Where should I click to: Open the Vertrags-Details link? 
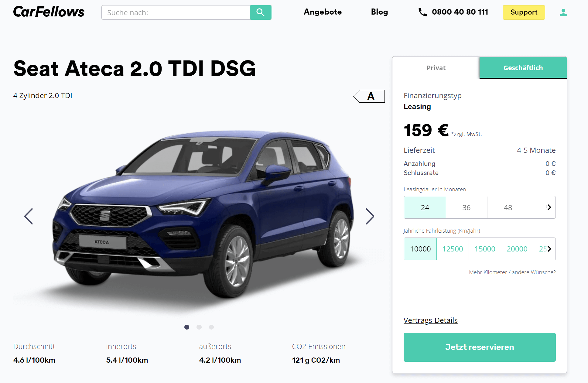[x=430, y=320]
